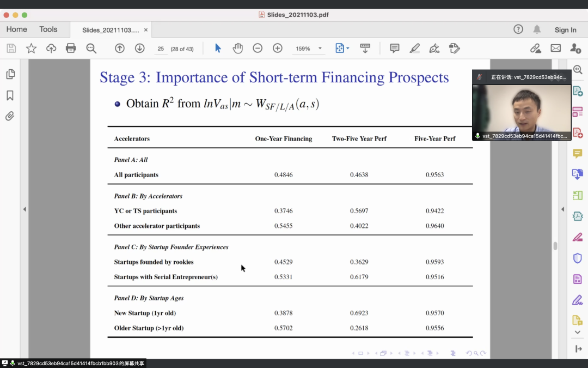The width and height of the screenshot is (588, 368).
Task: Collapse the left navigation pane arrow
Action: point(24,209)
